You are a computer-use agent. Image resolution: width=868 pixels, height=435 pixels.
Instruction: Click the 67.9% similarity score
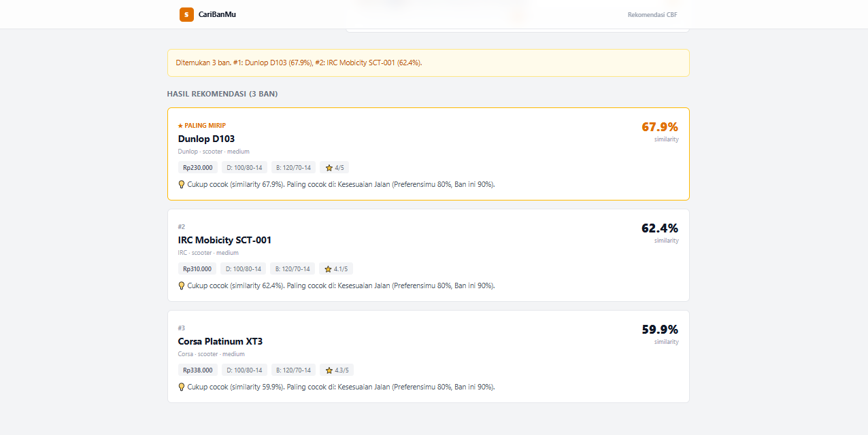click(x=660, y=127)
